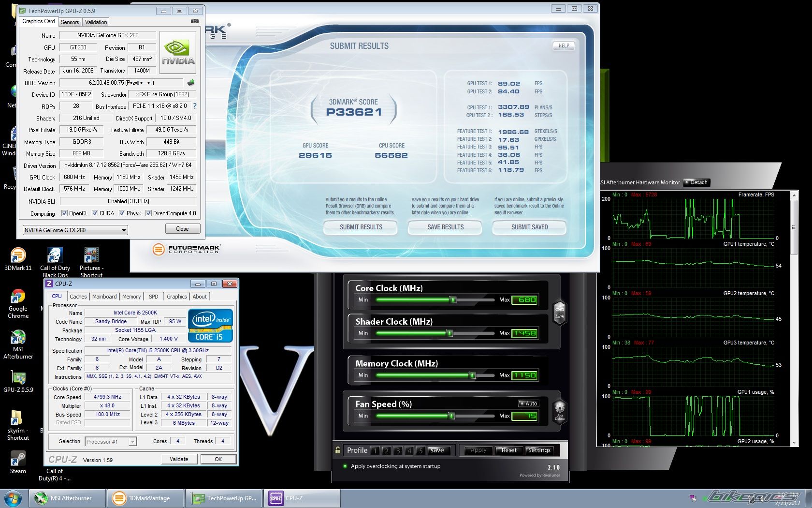Click the Core Clock slider handle
Viewport: 812px width, 508px height.
pos(453,300)
